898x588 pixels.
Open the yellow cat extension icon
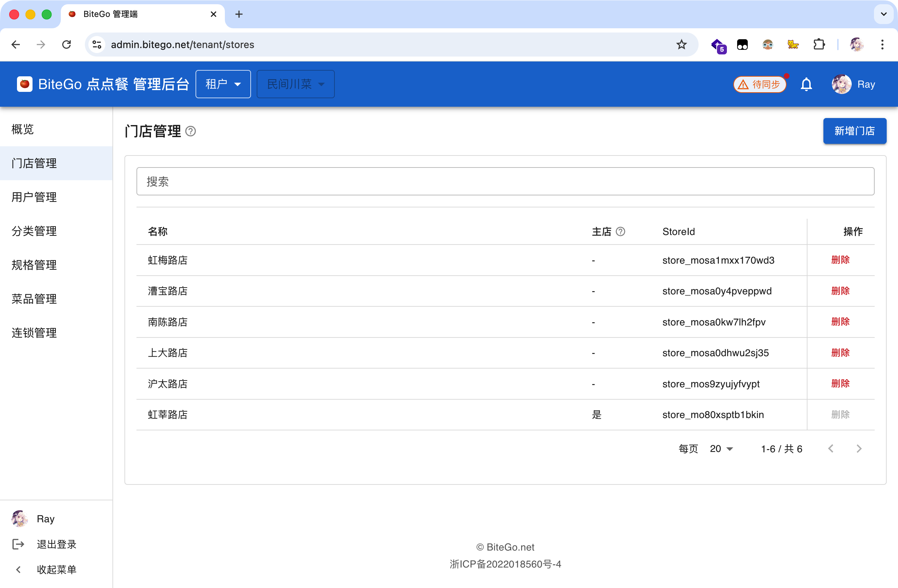(793, 45)
